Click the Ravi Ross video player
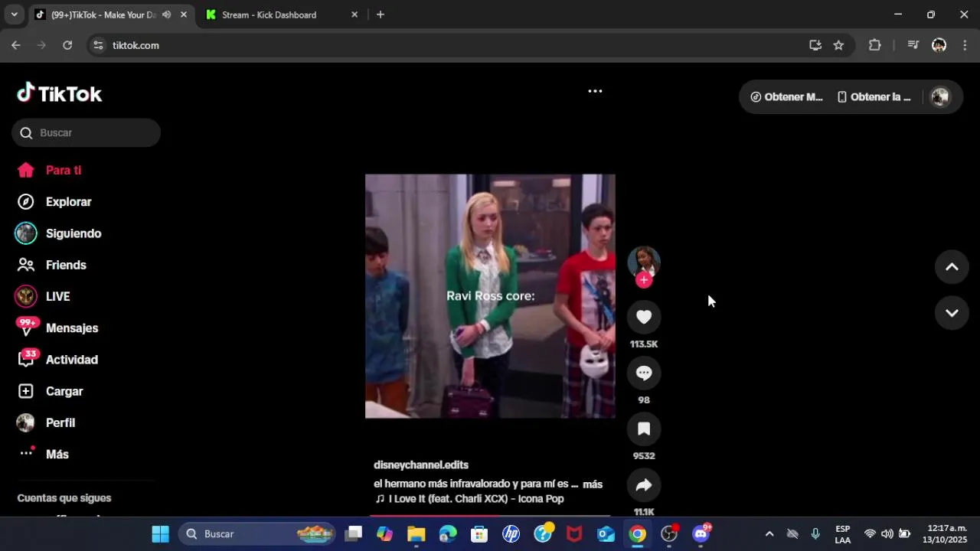The image size is (980, 551). [x=490, y=296]
